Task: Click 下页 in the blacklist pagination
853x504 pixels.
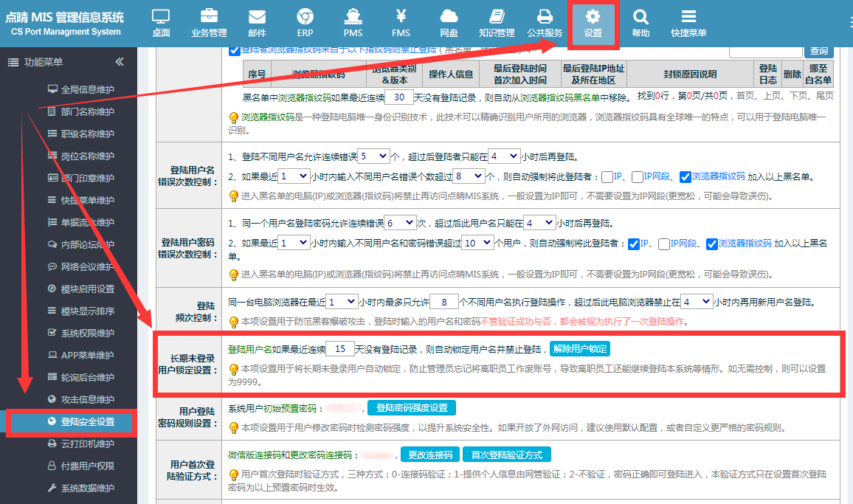Action: (x=798, y=96)
